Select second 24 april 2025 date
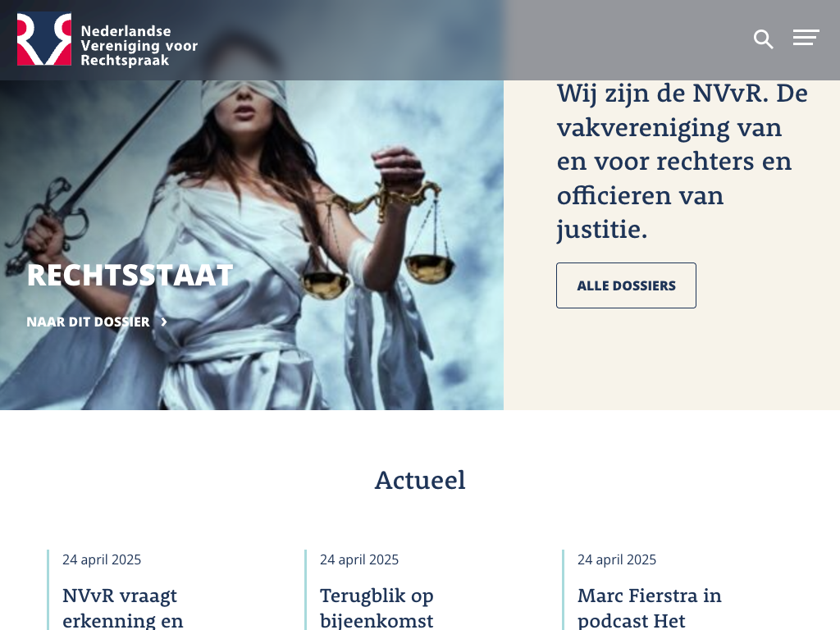840x630 pixels. tap(359, 559)
